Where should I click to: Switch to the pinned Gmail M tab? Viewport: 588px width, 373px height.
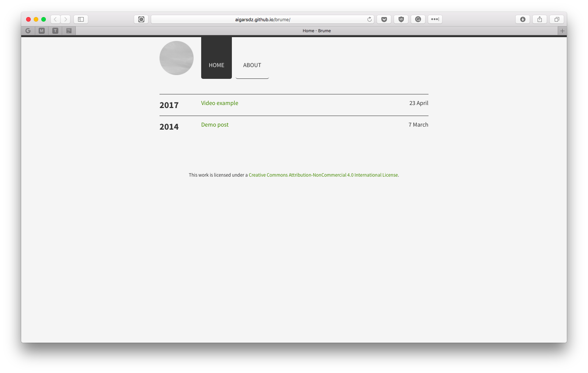42,31
